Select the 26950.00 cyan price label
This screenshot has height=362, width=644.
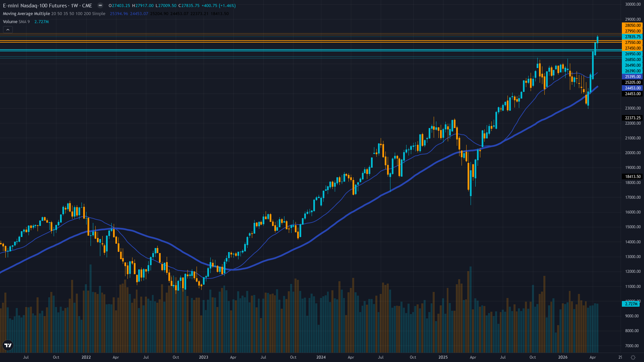(632, 54)
